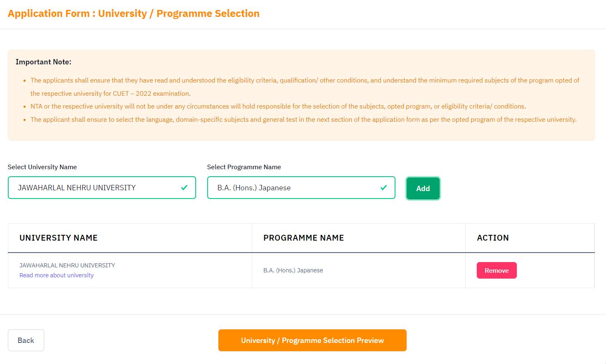The width and height of the screenshot is (606, 364).
Task: Select the JAWAHARLAL NEHRU UNIVERSITY table row
Action: 67,265
